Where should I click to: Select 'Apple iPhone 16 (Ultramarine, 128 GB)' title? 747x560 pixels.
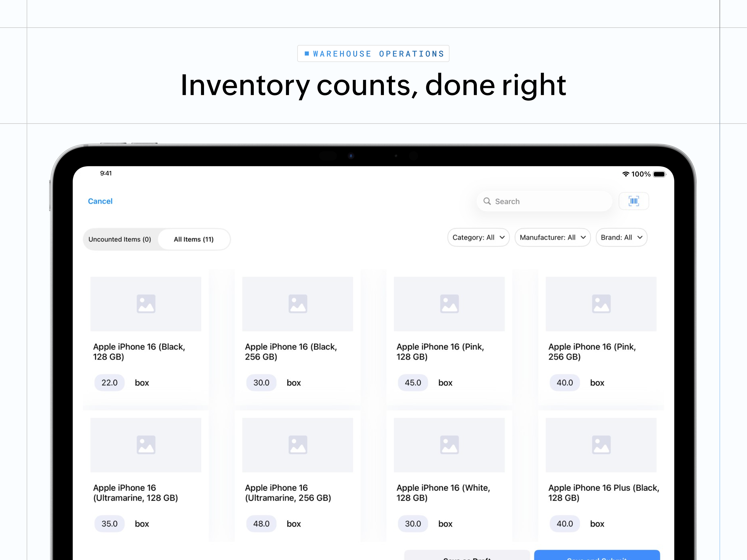(135, 493)
